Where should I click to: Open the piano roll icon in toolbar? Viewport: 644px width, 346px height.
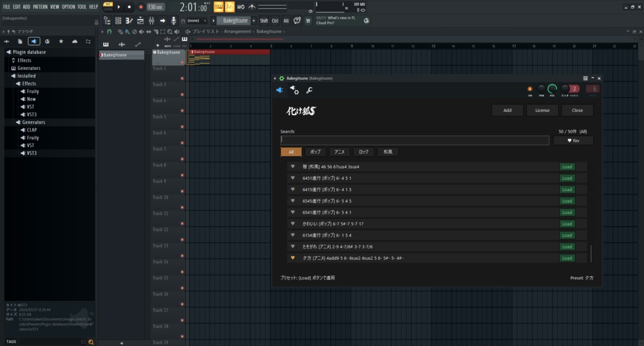pos(129,21)
